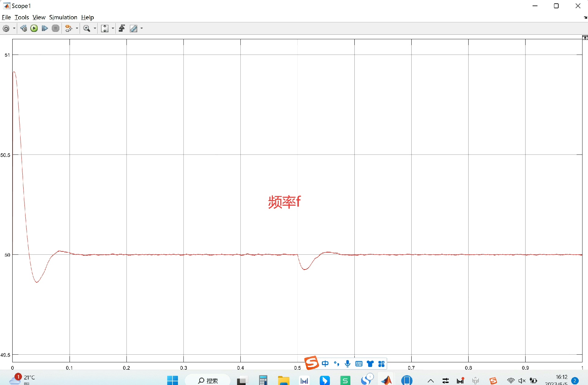The height and width of the screenshot is (385, 588).
Task: Click the Step Forward toolbar icon
Action: tap(45, 29)
